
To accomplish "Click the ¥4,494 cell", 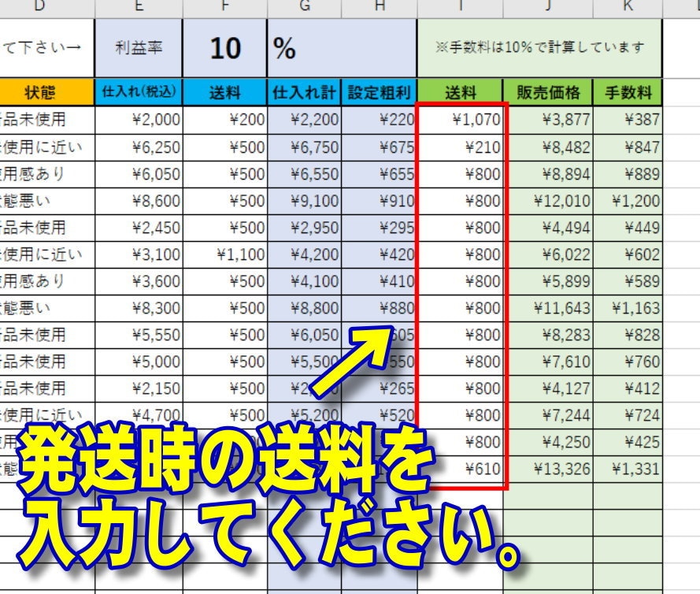I will 548,228.
